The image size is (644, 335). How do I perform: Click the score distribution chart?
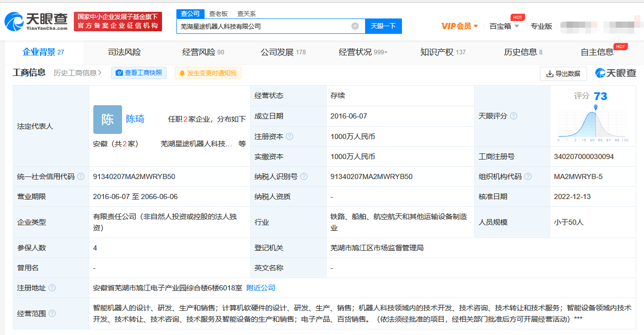pyautogui.click(x=593, y=123)
